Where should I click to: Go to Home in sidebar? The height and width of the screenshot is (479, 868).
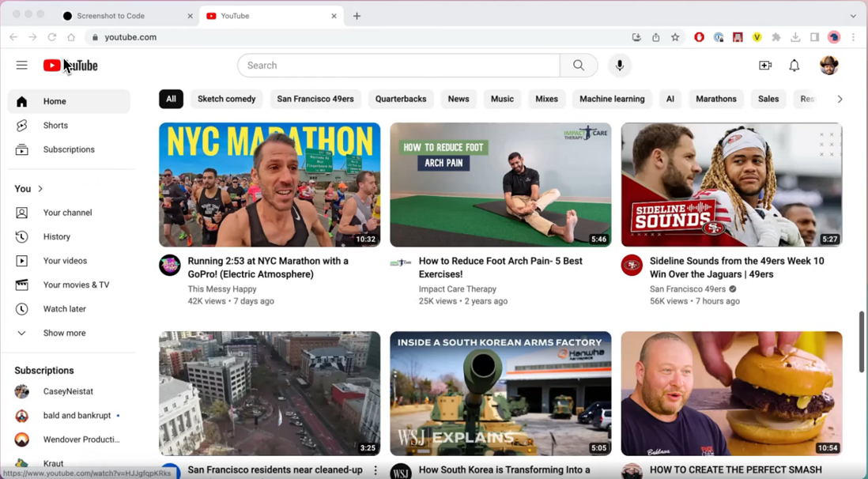(x=69, y=101)
